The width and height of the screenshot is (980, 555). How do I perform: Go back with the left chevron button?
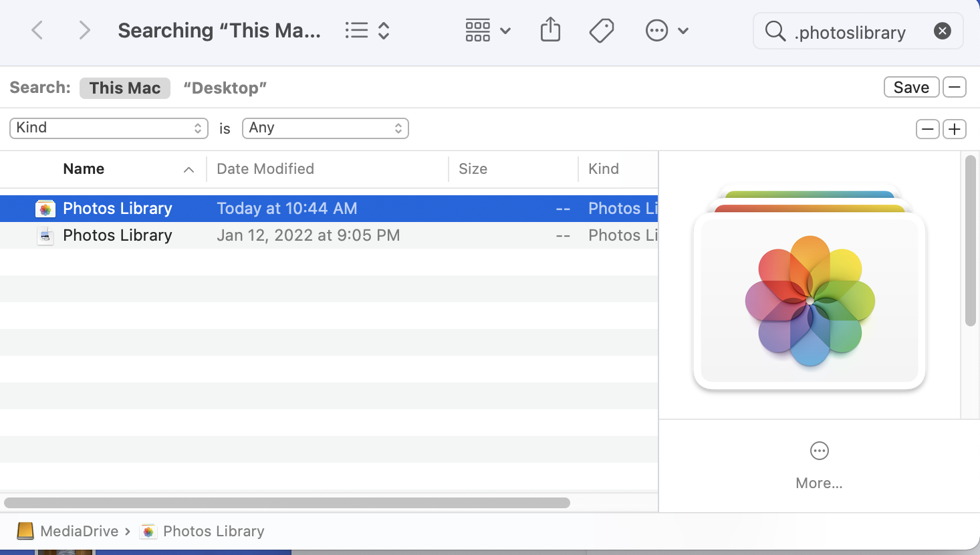click(x=37, y=30)
